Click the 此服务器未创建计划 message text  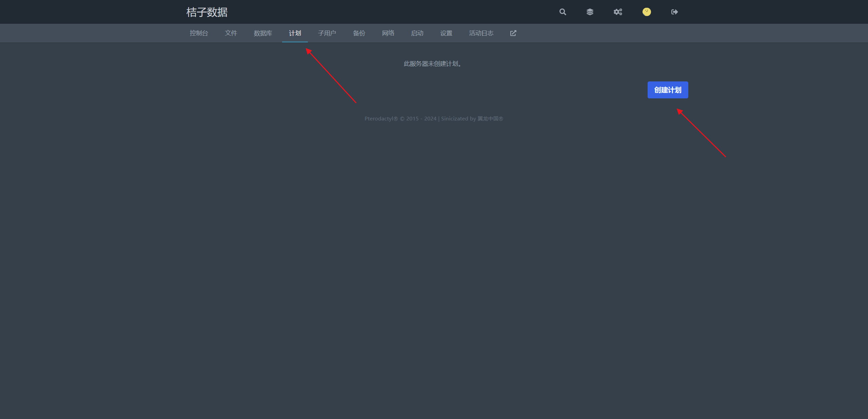432,64
